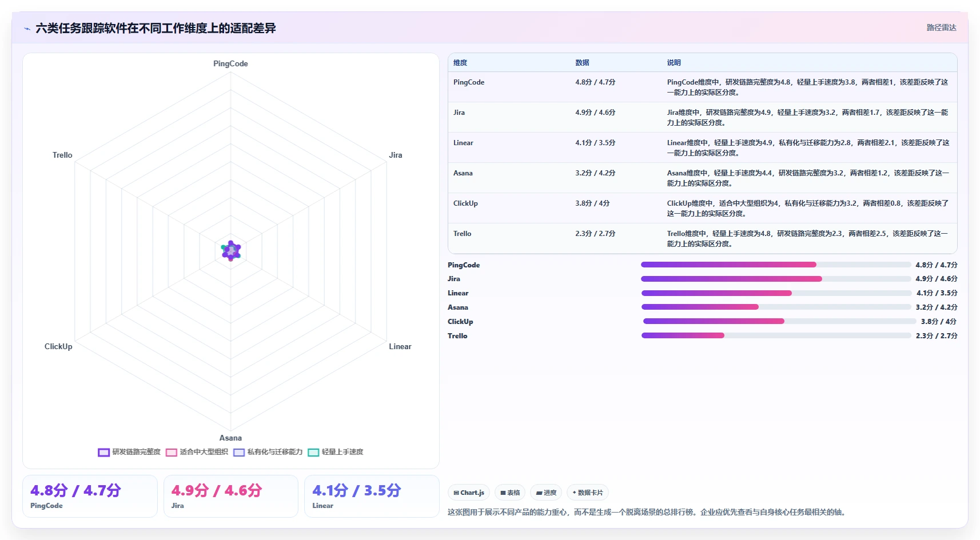Click the Linear progress bar

(776, 293)
